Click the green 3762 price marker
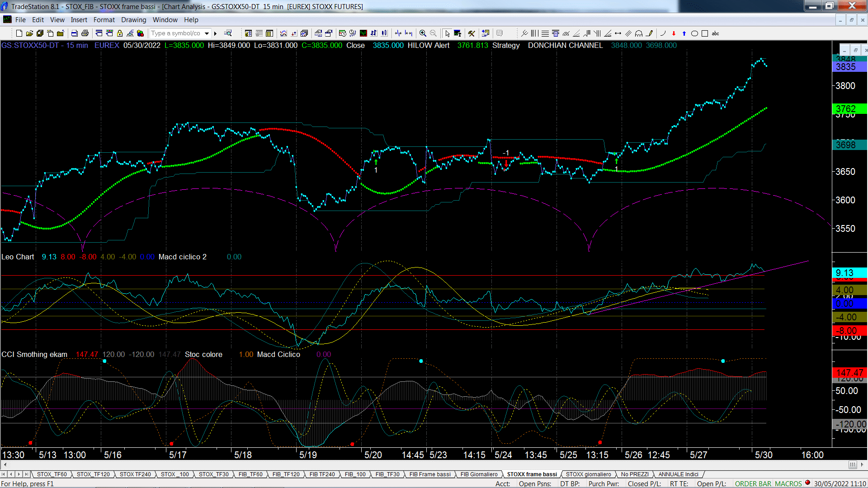This screenshot has width=868, height=488. pyautogui.click(x=849, y=109)
